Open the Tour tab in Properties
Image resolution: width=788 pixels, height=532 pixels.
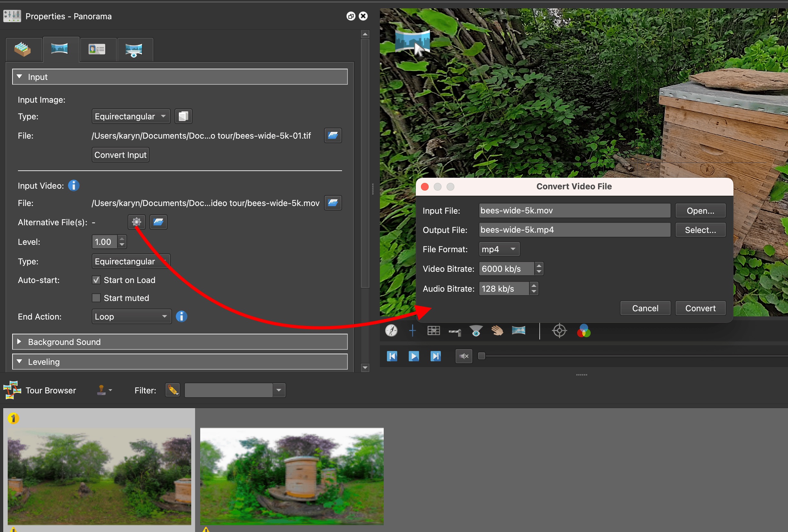[x=23, y=49]
